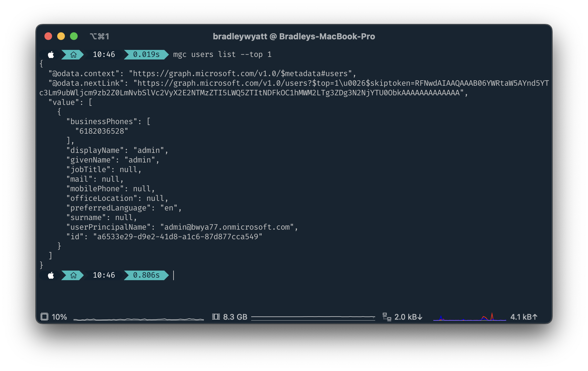This screenshot has width=588, height=371.
Task: Click the "value": [ line
Action: [70, 103]
